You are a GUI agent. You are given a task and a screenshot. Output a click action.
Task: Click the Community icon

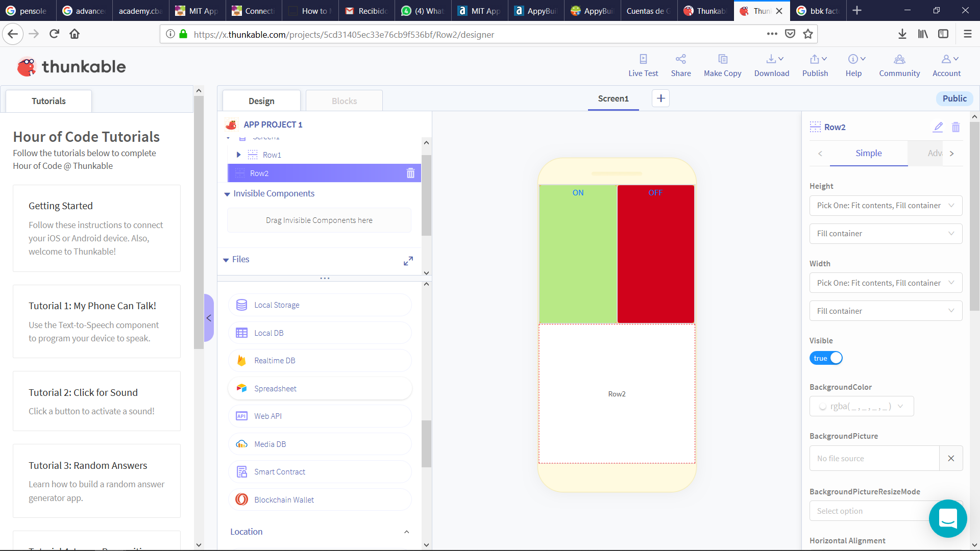pyautogui.click(x=899, y=65)
